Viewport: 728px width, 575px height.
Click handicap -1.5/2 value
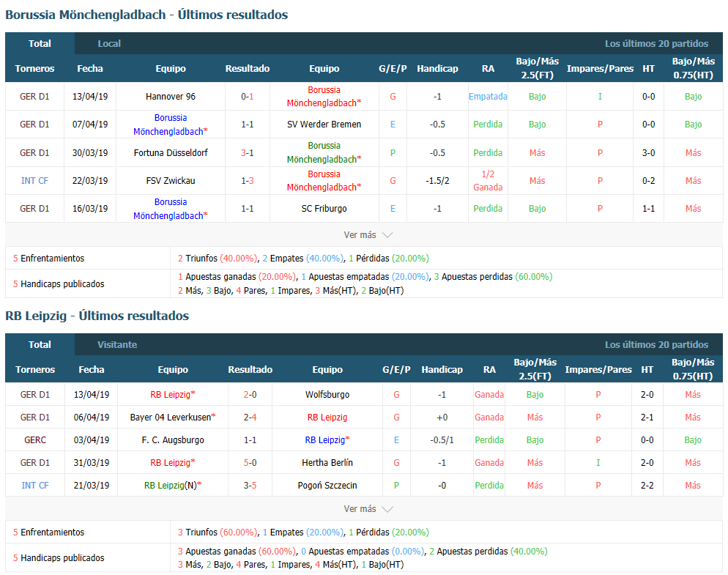point(437,181)
